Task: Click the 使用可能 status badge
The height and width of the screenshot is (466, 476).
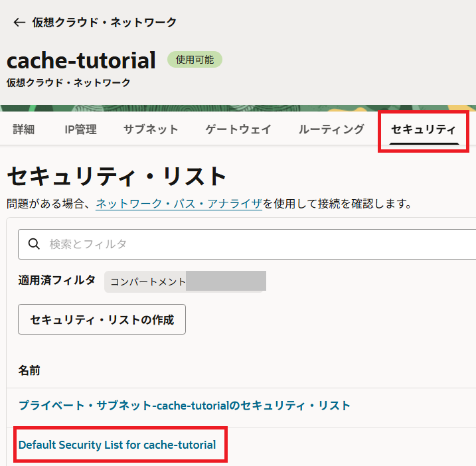Action: pyautogui.click(x=195, y=60)
